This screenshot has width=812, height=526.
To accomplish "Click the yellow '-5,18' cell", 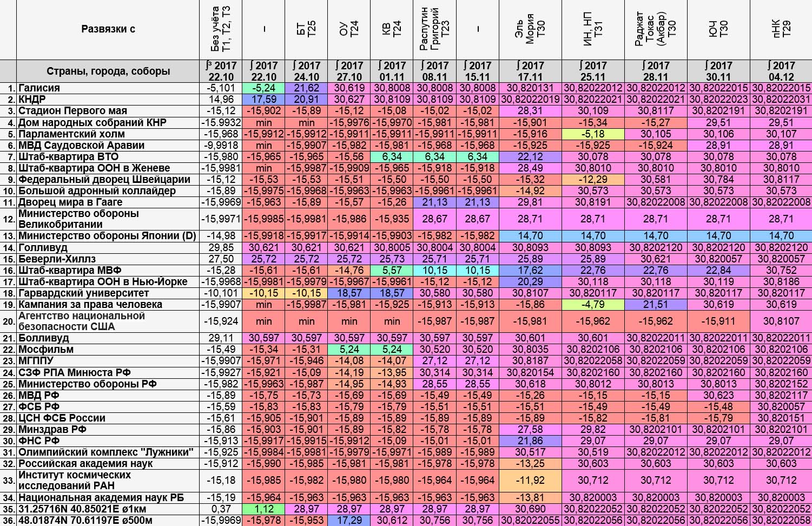I will [593, 134].
